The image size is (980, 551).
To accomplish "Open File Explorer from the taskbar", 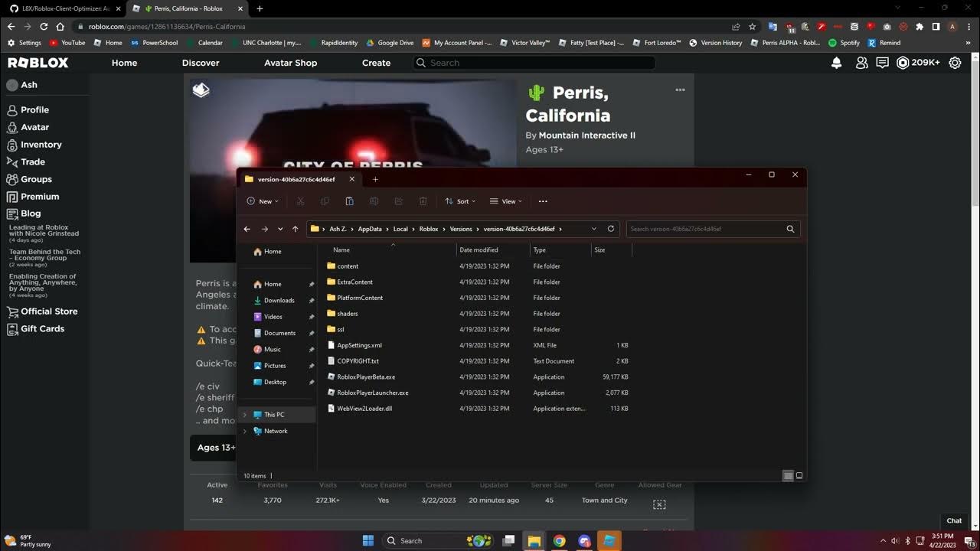I will coord(534,540).
